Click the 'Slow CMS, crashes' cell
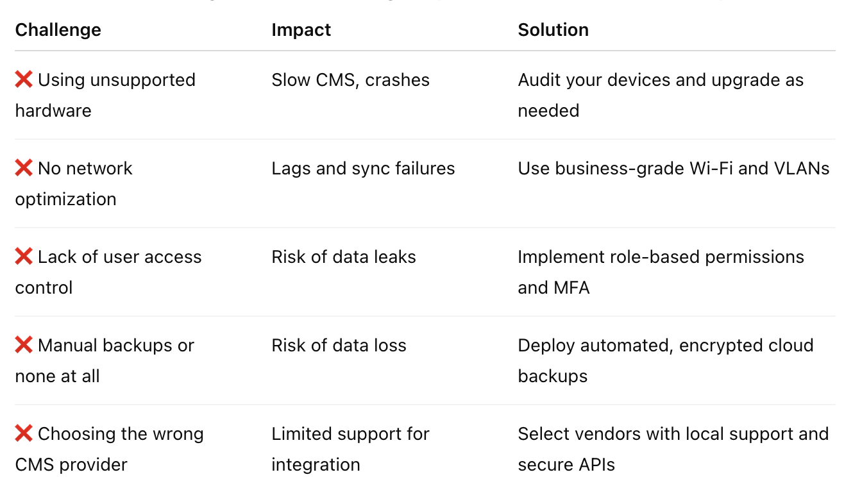 tap(351, 80)
